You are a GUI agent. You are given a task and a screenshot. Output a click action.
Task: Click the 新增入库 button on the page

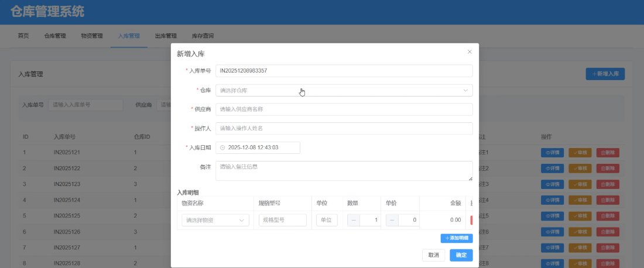605,74
